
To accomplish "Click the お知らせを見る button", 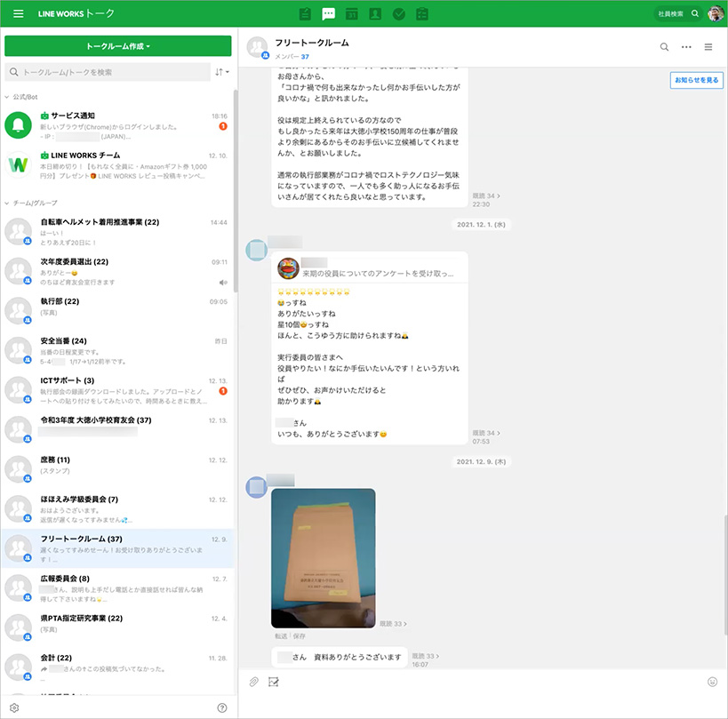I will [696, 80].
